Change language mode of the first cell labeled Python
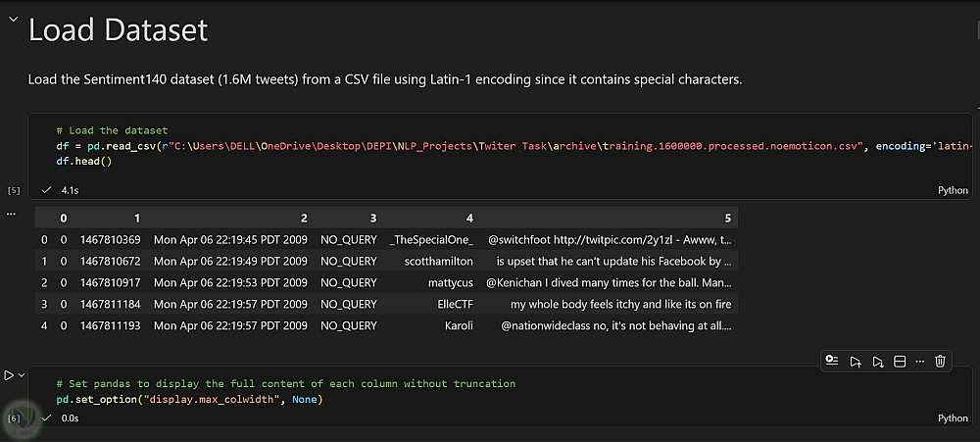980x442 pixels. click(x=953, y=190)
